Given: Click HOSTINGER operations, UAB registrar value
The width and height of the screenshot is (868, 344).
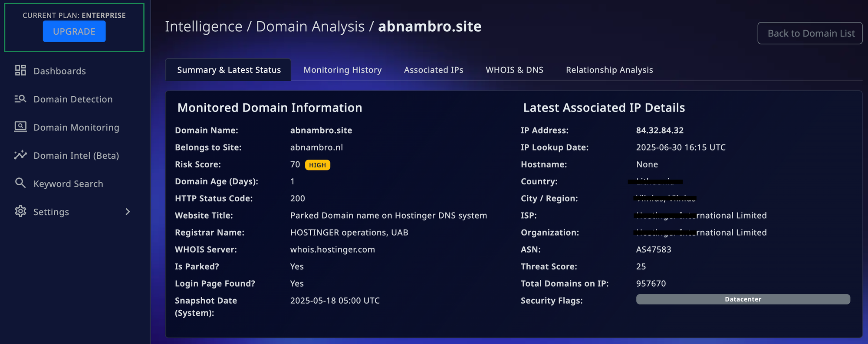Looking at the screenshot, I should tap(349, 233).
